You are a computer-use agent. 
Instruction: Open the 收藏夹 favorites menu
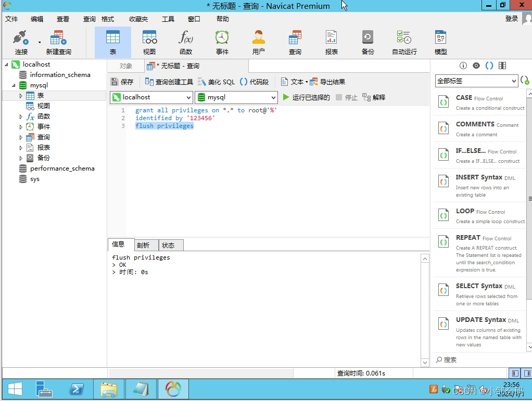click(138, 19)
